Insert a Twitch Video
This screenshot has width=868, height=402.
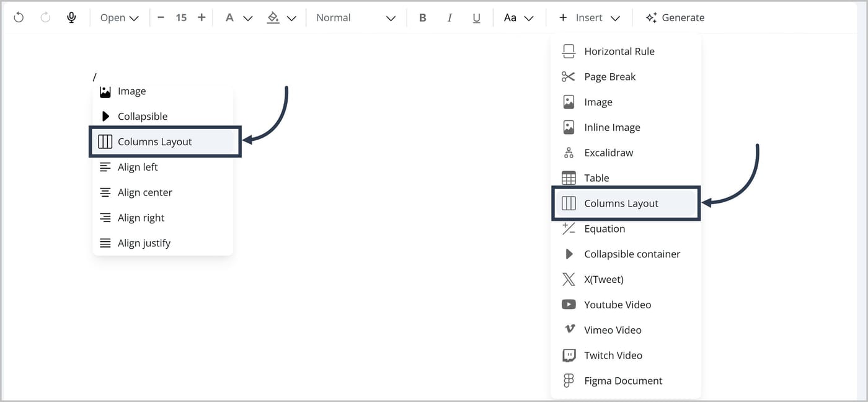(626, 355)
